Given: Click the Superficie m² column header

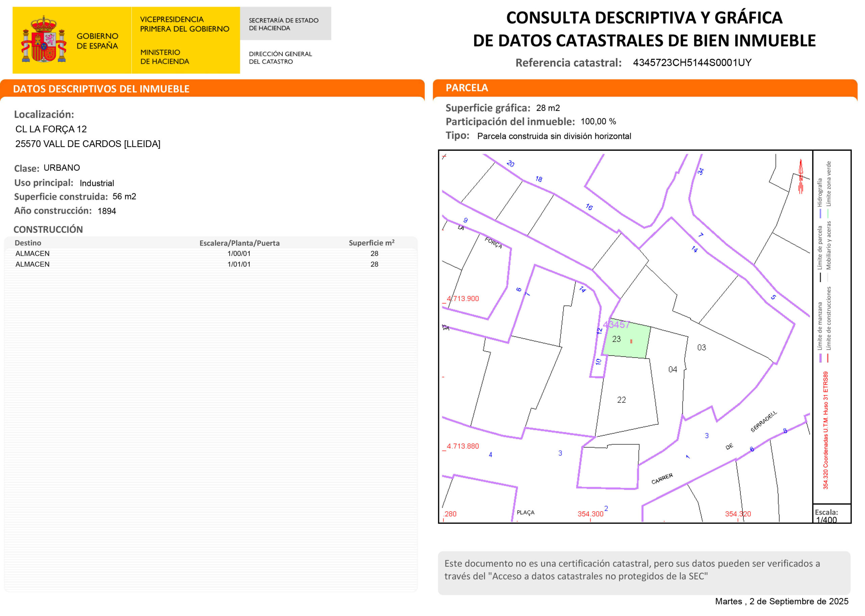Looking at the screenshot, I should [371, 243].
